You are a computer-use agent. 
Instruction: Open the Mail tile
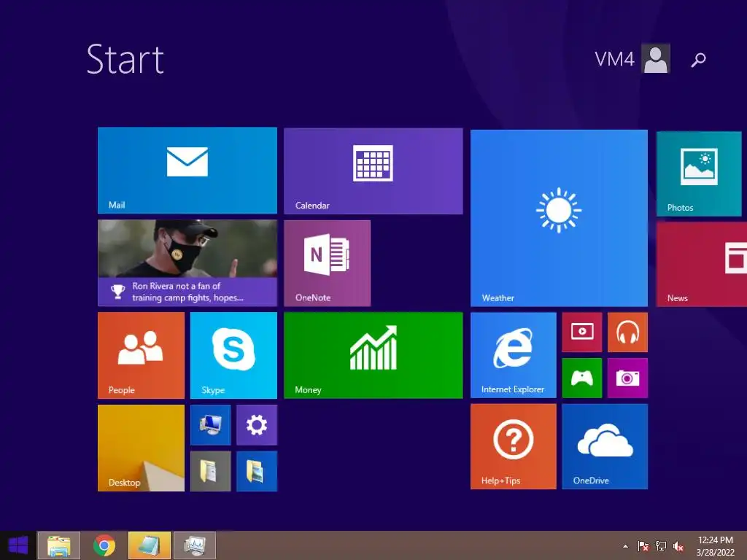[187, 171]
